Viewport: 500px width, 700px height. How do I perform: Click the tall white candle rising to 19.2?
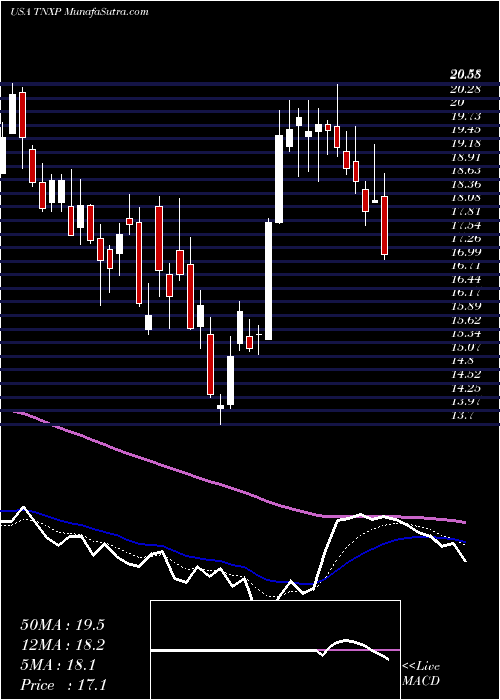(x=279, y=179)
